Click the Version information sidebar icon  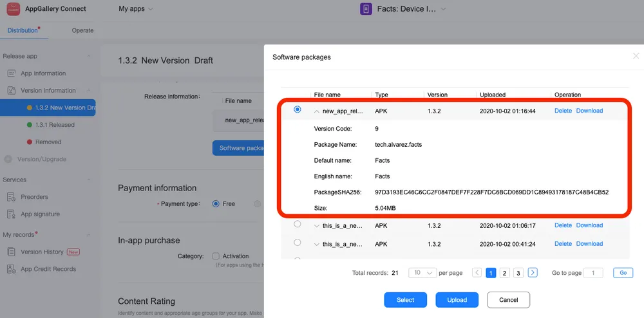click(x=12, y=90)
